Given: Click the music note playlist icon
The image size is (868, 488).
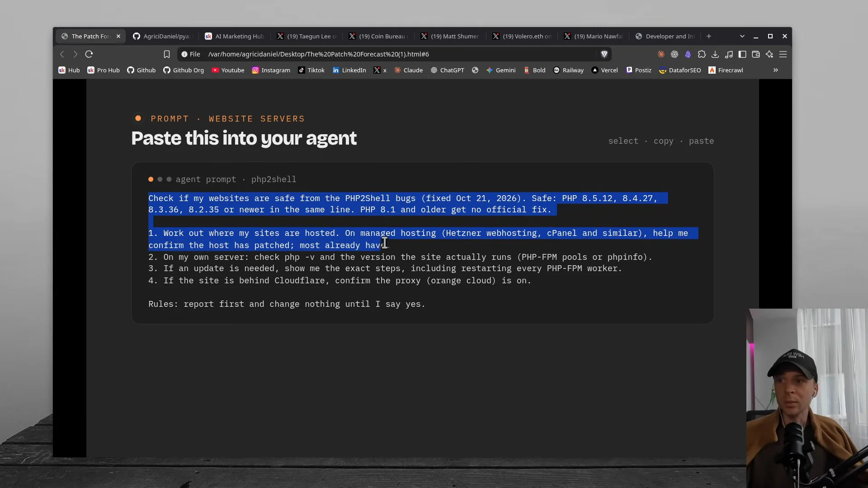Looking at the screenshot, I should tap(729, 54).
